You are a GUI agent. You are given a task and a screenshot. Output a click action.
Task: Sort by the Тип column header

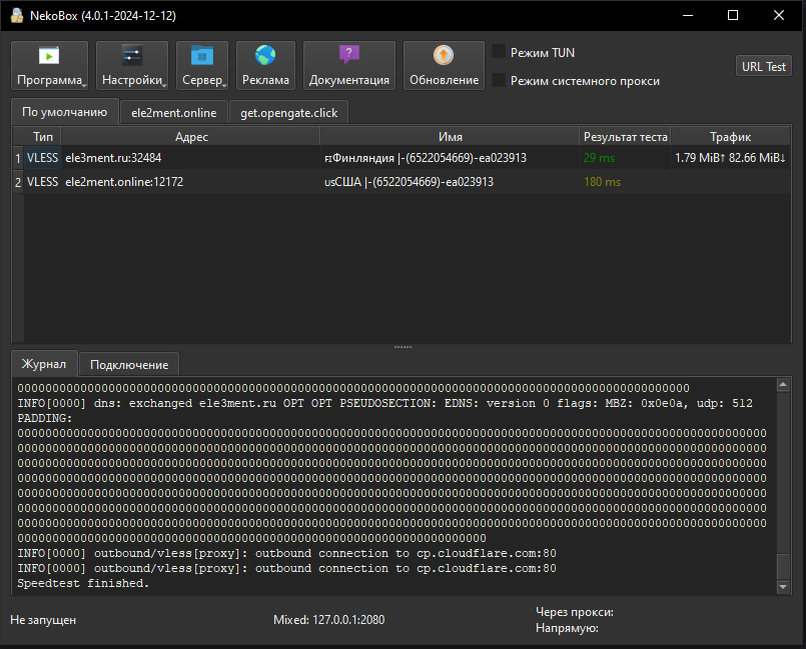43,137
